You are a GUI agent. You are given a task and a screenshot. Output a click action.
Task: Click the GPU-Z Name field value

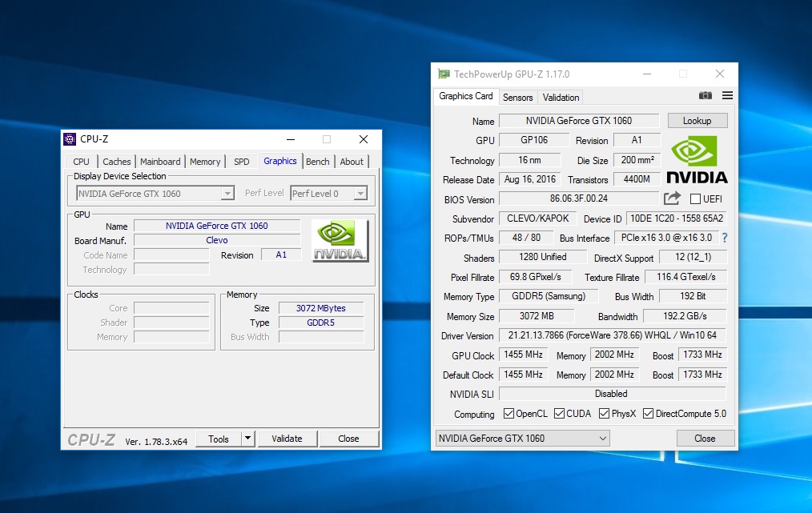coord(579,121)
